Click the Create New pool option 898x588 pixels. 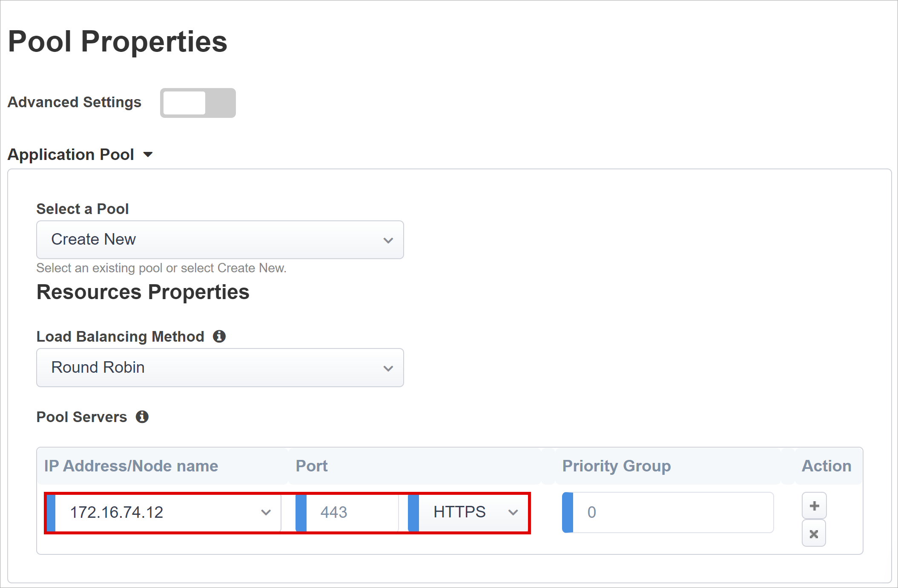pyautogui.click(x=221, y=240)
